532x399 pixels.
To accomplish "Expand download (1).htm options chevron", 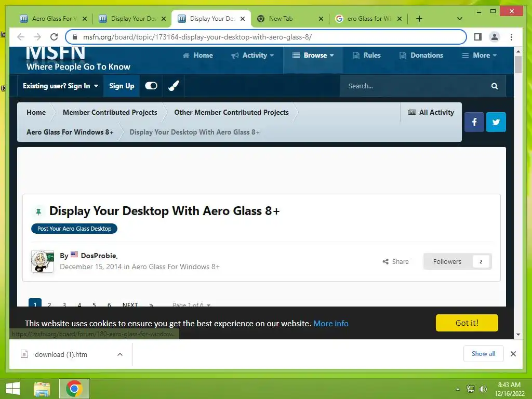I will point(120,354).
